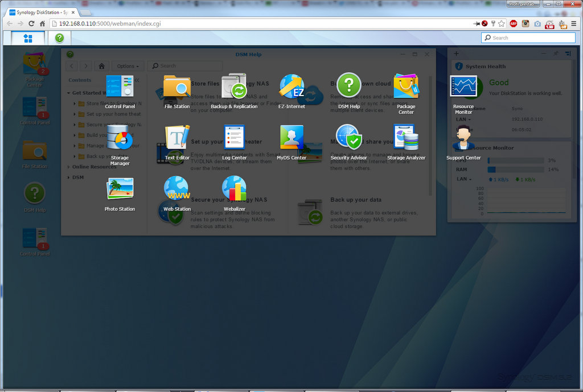Focus the Search field in DSM Help
The height and width of the screenshot is (392, 583).
[x=185, y=66]
